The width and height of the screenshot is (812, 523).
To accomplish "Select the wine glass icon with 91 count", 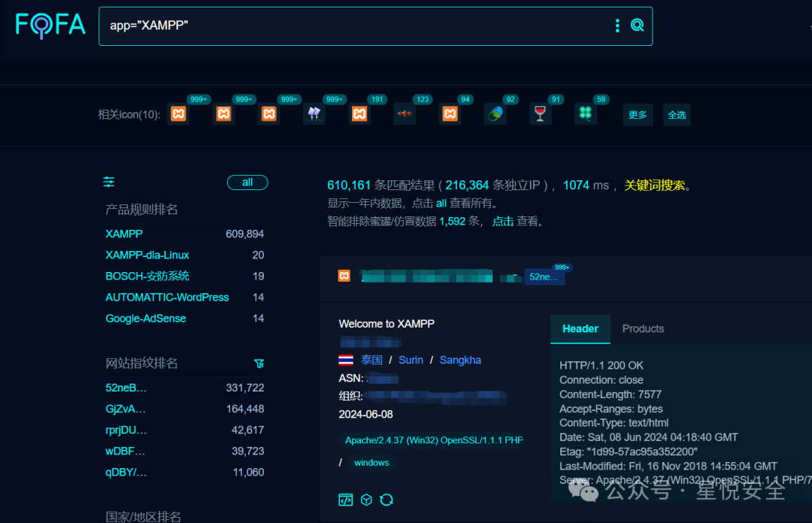I will 540,113.
